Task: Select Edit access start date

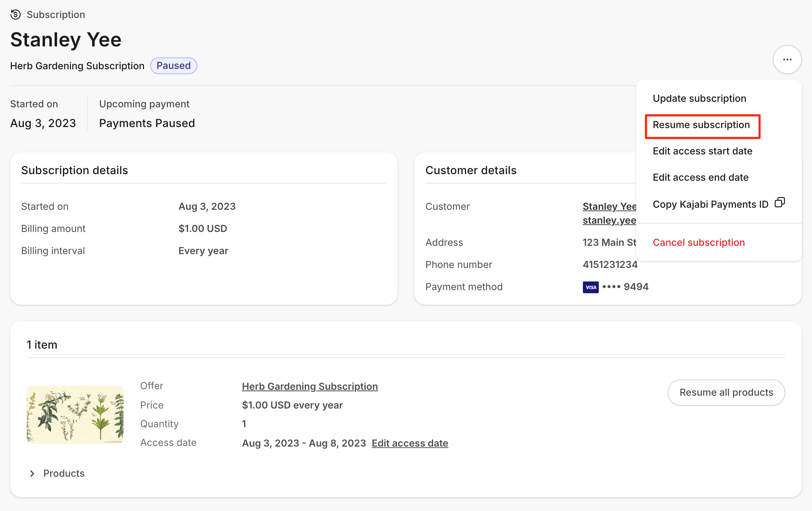Action: pos(702,151)
